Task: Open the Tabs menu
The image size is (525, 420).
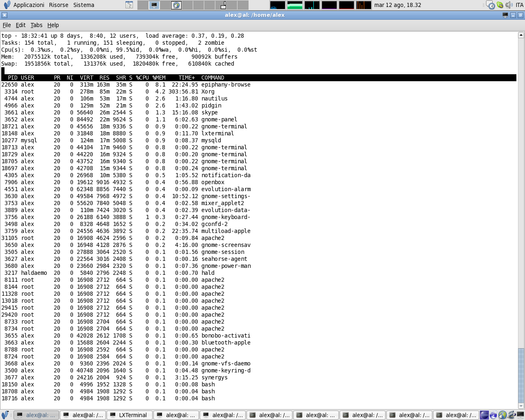Action: [37, 25]
